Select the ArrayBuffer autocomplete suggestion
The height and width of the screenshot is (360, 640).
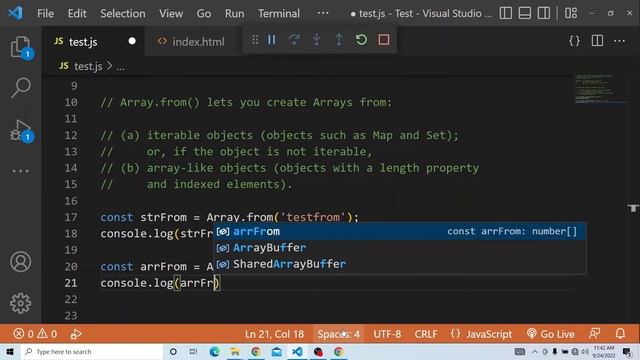(400, 248)
